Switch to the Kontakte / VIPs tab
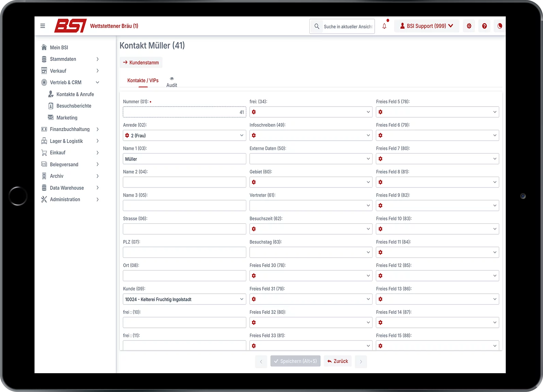Viewport: 543px width, 392px height. [x=143, y=81]
